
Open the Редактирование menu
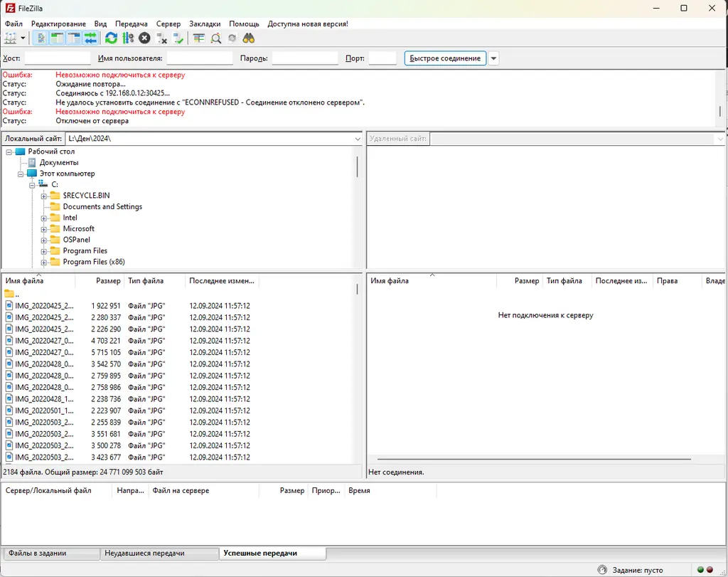[58, 23]
